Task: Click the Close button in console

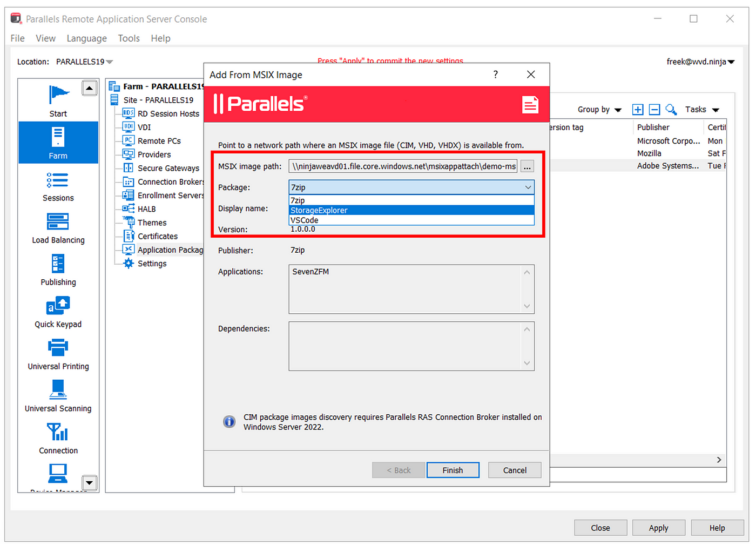Action: (600, 528)
